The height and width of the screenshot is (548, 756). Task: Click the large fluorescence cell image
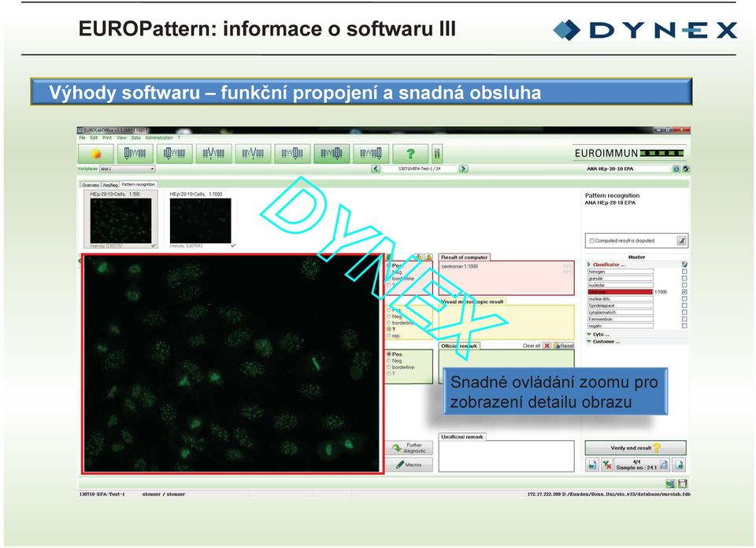(x=232, y=364)
